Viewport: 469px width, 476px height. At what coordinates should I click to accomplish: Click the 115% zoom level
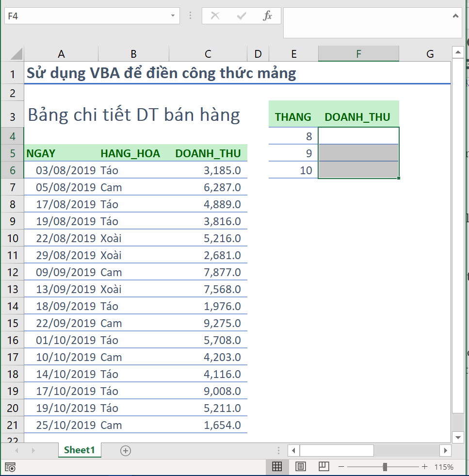click(x=444, y=467)
